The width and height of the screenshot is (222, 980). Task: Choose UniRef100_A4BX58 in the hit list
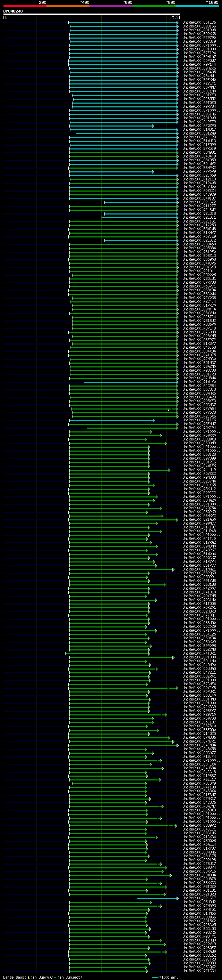(199, 749)
